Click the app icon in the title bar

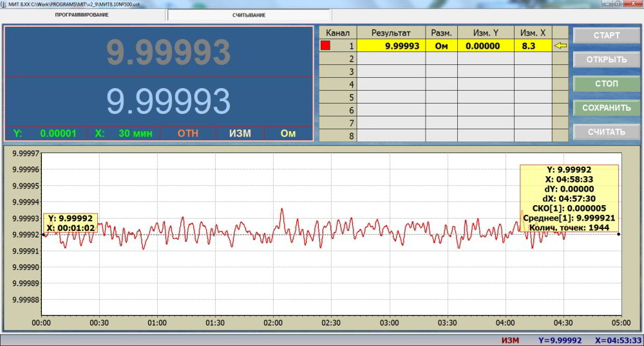pyautogui.click(x=4, y=4)
